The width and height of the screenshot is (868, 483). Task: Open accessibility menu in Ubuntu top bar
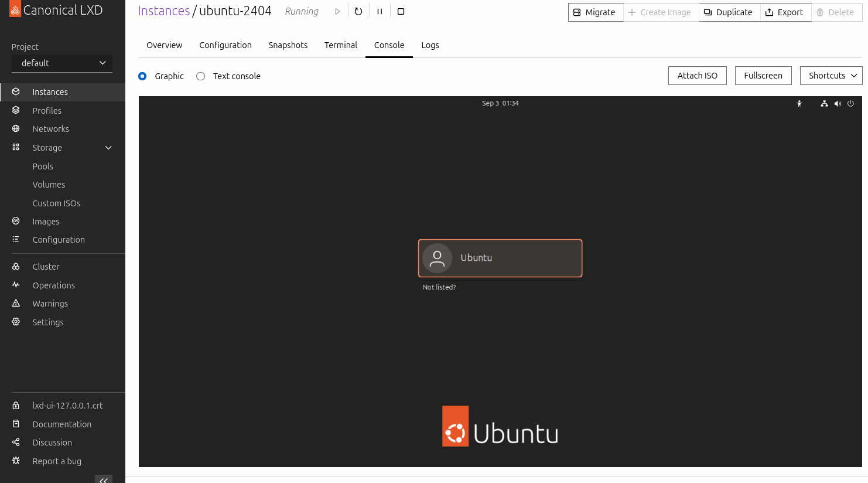click(799, 103)
